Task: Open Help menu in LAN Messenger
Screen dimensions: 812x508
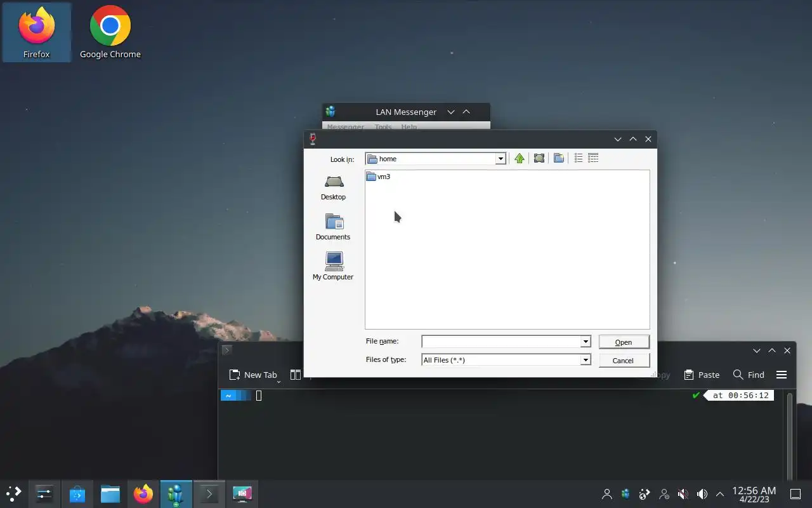Action: [409, 127]
